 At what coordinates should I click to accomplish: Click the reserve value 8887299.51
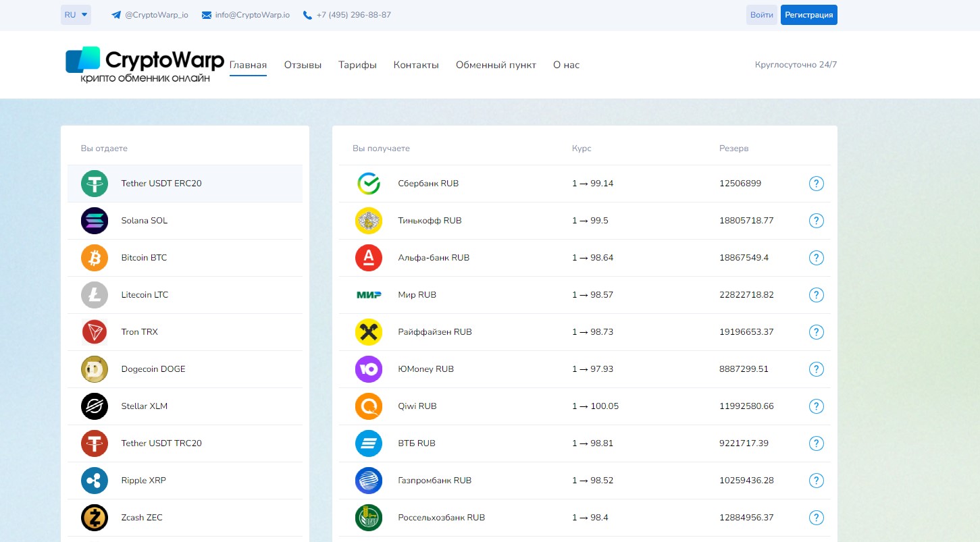[744, 369]
